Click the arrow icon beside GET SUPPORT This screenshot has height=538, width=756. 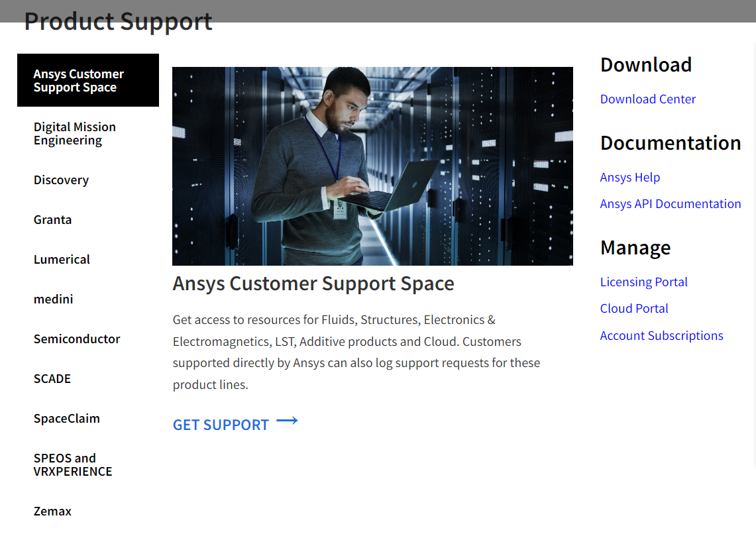point(287,421)
